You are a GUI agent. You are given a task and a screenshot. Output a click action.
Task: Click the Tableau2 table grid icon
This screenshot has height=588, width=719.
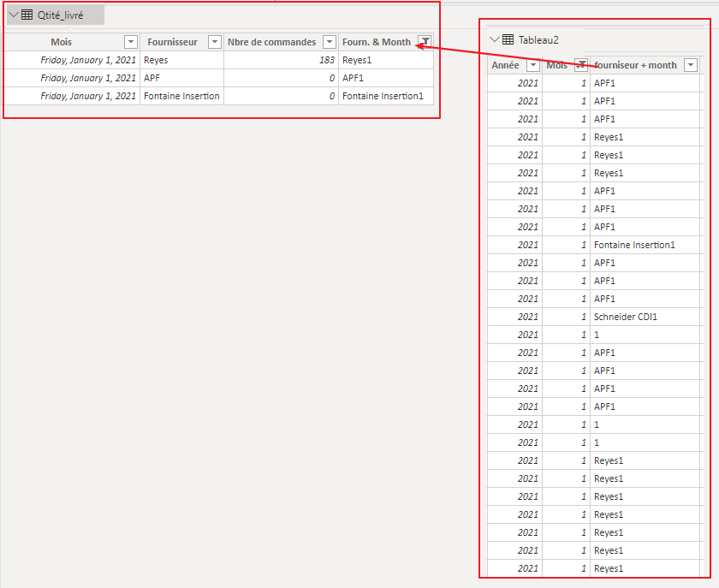508,39
